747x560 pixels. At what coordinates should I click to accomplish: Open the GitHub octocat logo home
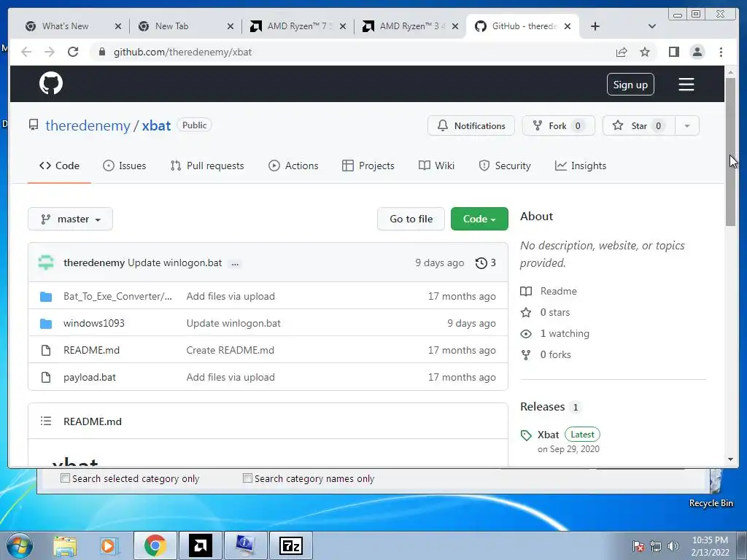coord(51,84)
